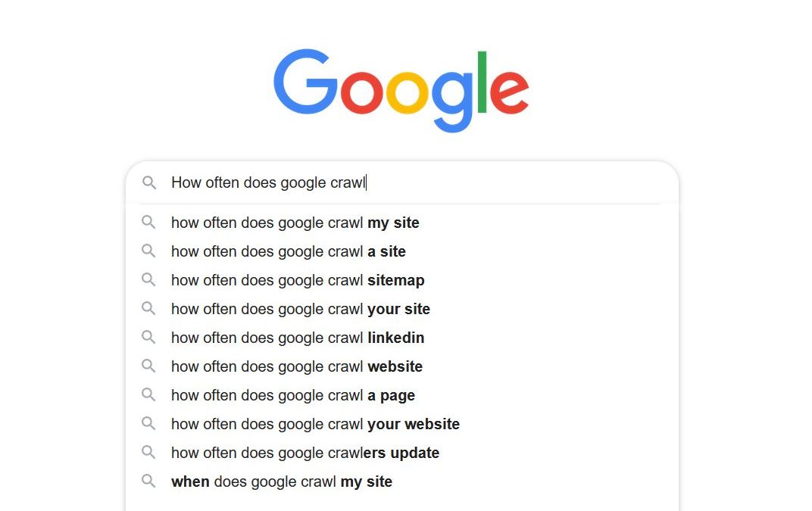812x511 pixels.
Task: Pick the 'crawl a page' suggestion
Action: pyautogui.click(x=293, y=395)
